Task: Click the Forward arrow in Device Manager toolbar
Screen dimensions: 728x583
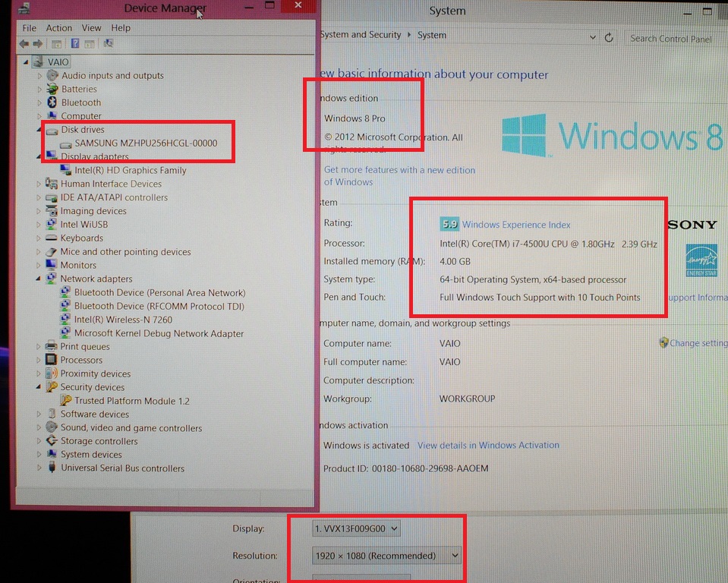Action: click(x=38, y=43)
